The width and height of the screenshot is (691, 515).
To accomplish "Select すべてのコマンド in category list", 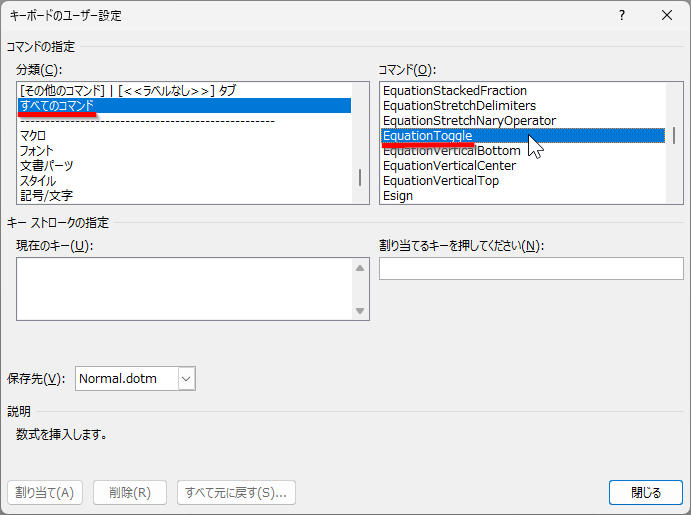I will (185, 105).
